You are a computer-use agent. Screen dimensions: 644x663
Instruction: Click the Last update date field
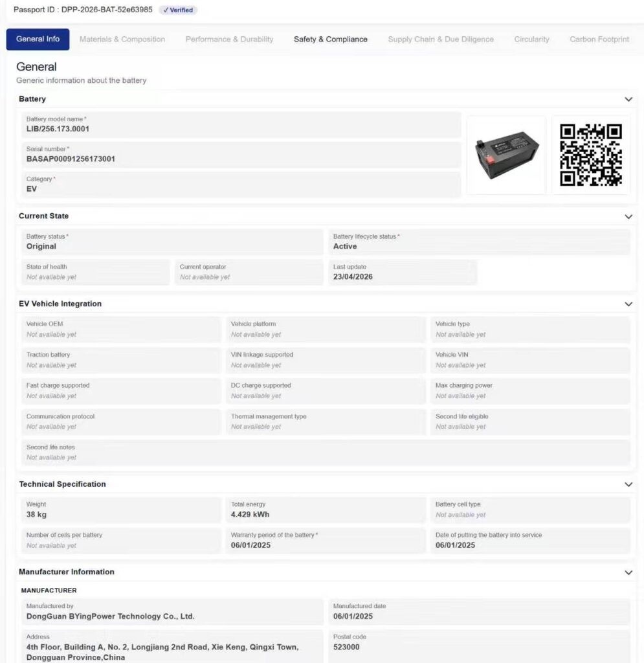403,273
